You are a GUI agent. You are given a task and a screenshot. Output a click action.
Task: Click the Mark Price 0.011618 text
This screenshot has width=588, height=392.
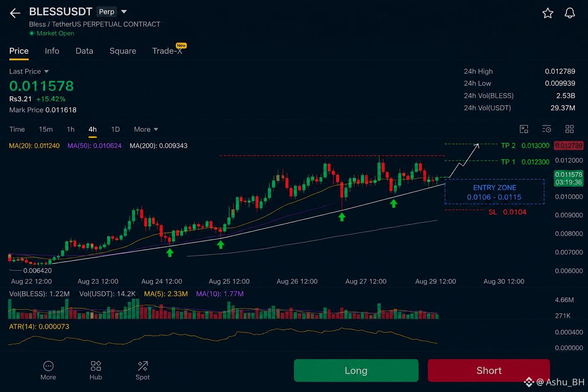click(x=43, y=110)
